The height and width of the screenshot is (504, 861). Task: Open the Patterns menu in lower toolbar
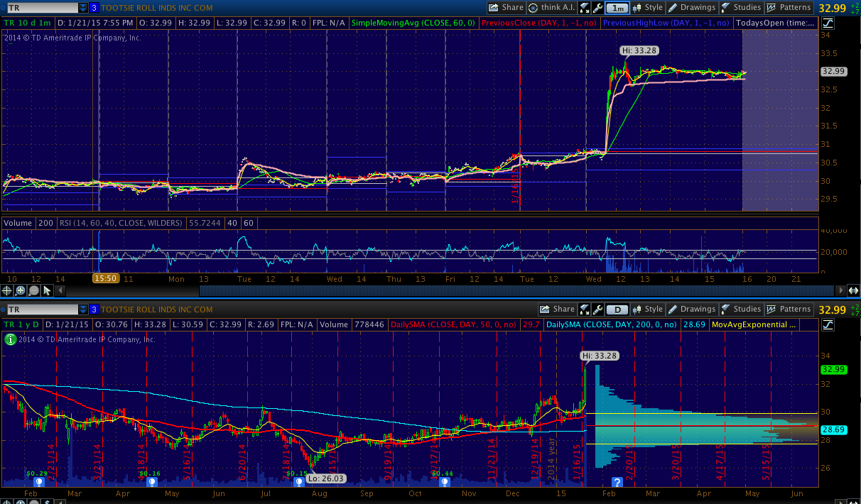[788, 309]
